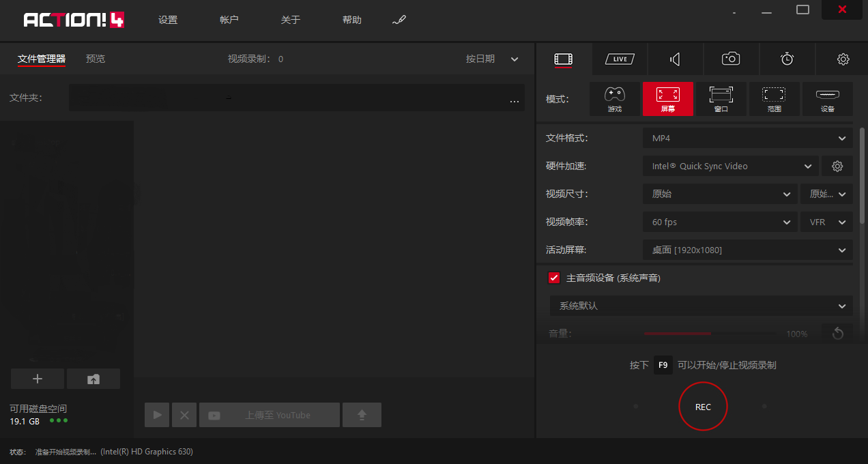The image size is (868, 464).
Task: Start recording with the REC button
Action: 703,407
